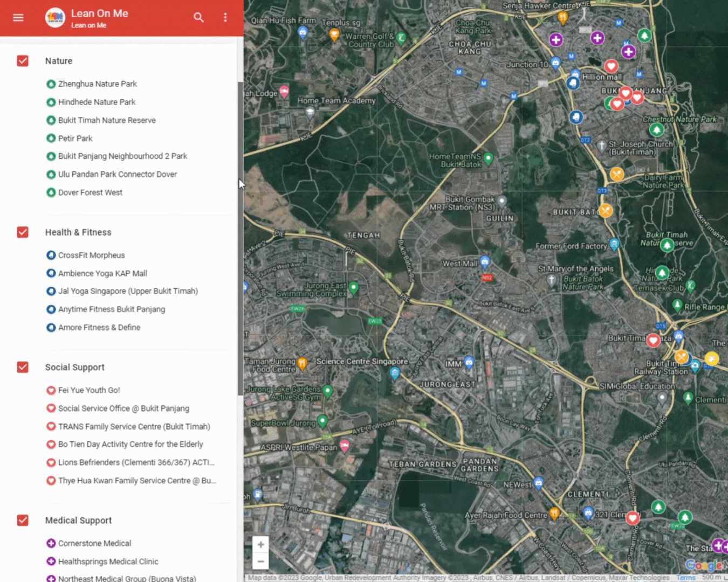Click orange food marker at Bukit Batok label
728x582 pixels.
[606, 210]
